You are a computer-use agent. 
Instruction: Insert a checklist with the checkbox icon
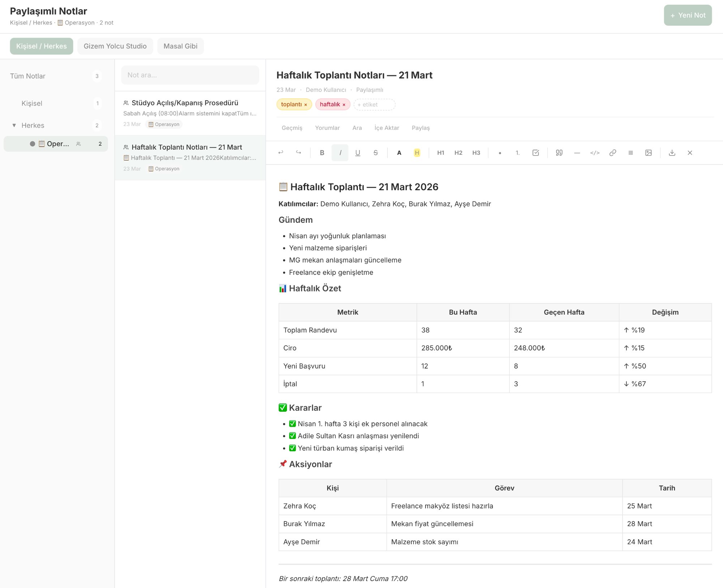[535, 153]
